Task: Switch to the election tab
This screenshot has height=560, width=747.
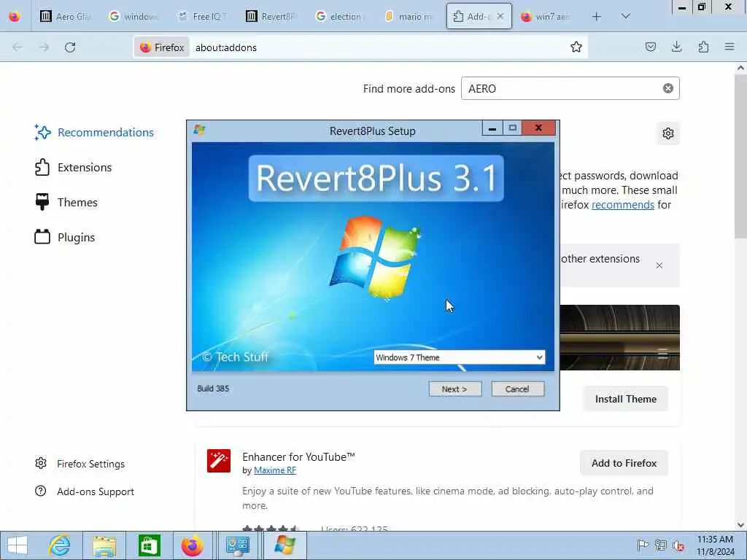Action: (x=341, y=17)
